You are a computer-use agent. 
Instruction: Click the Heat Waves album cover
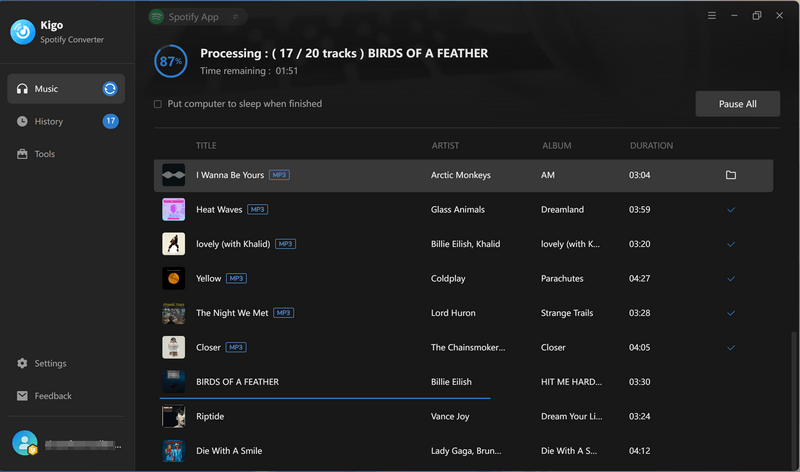(x=173, y=210)
